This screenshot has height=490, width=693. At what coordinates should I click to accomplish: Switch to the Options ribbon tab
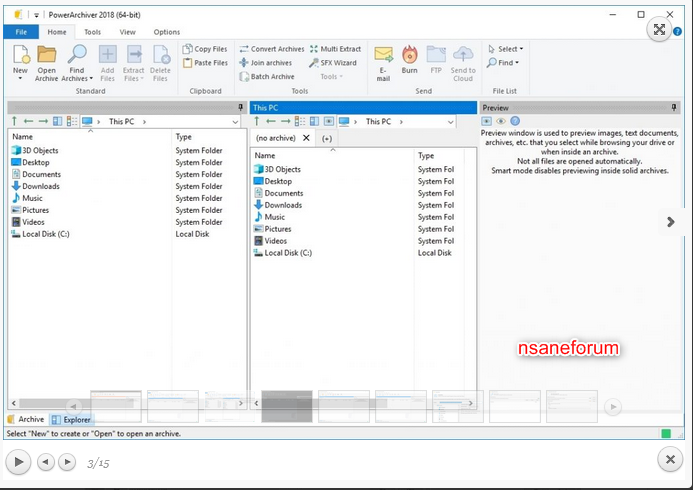pyautogui.click(x=167, y=32)
